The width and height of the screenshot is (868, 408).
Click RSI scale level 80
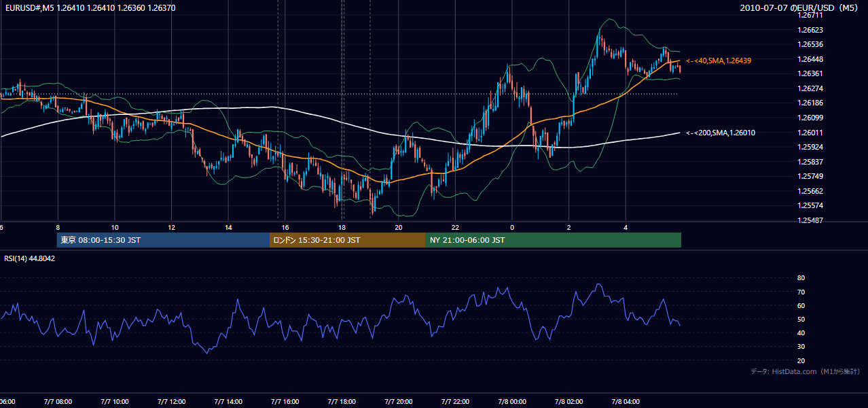801,278
